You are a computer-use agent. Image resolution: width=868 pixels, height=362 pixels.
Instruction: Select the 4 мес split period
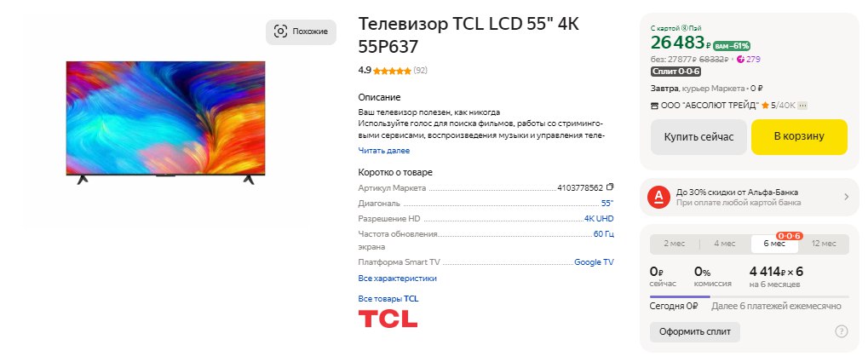pyautogui.click(x=724, y=244)
